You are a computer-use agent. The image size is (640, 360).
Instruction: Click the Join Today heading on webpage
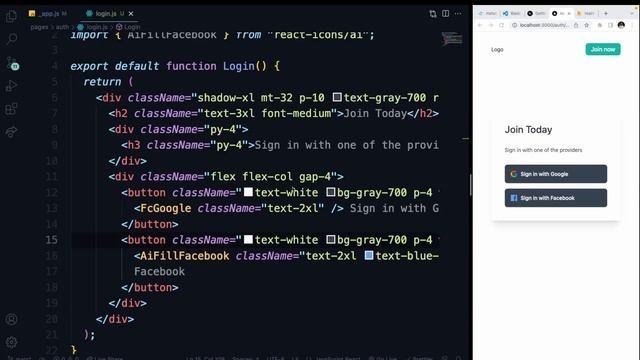[x=528, y=130]
